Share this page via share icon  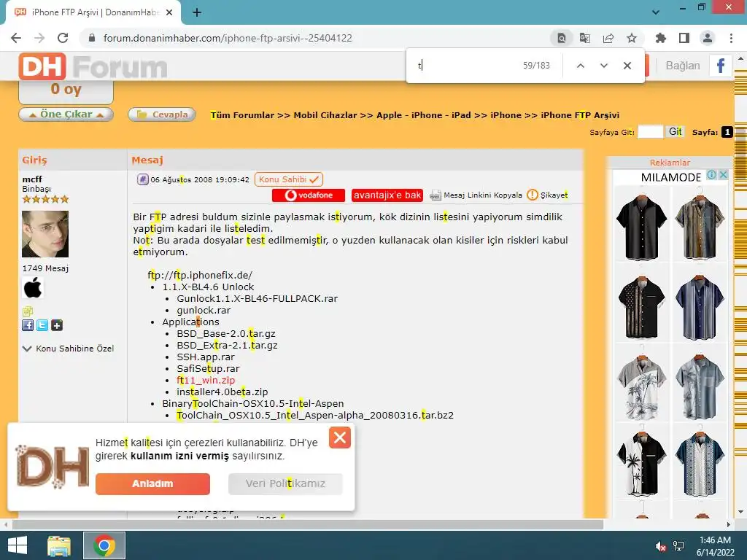pos(608,38)
